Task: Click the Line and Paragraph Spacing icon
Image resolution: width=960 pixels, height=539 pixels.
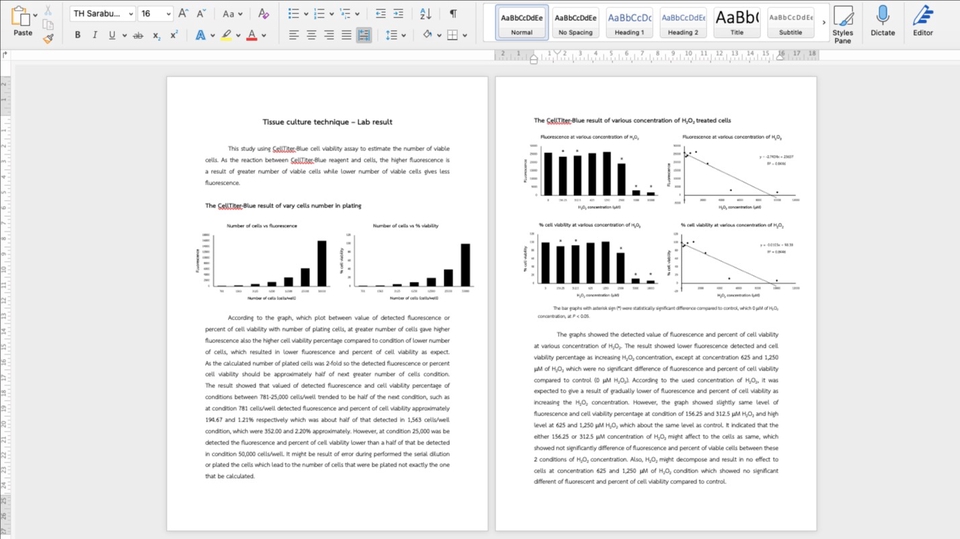Action: tap(391, 36)
